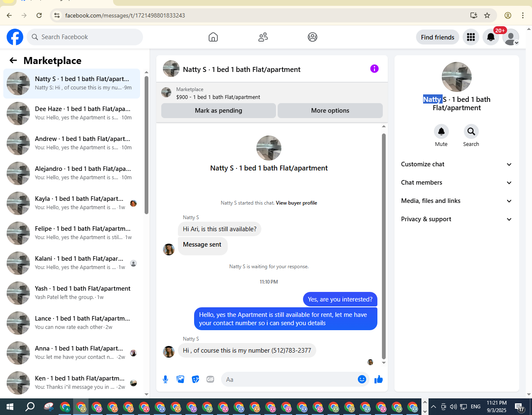Open Windows taskbar search
Viewport: 532px width, 415px height.
pyautogui.click(x=30, y=407)
